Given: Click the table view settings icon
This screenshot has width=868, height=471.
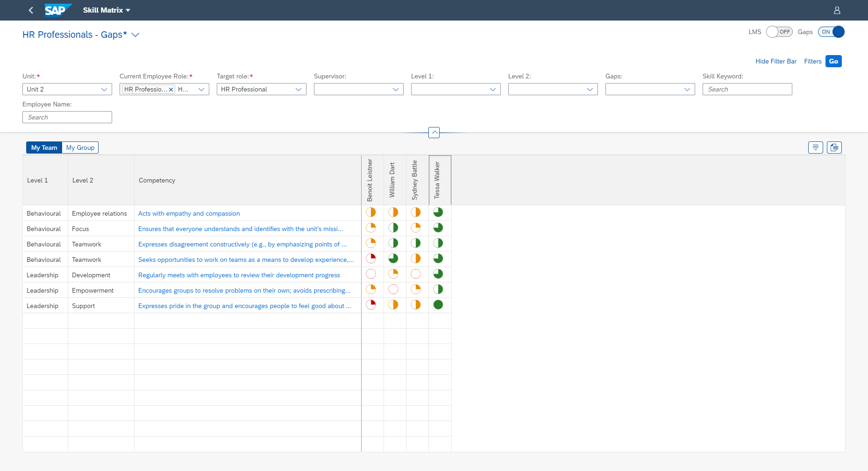Looking at the screenshot, I should [x=815, y=148].
